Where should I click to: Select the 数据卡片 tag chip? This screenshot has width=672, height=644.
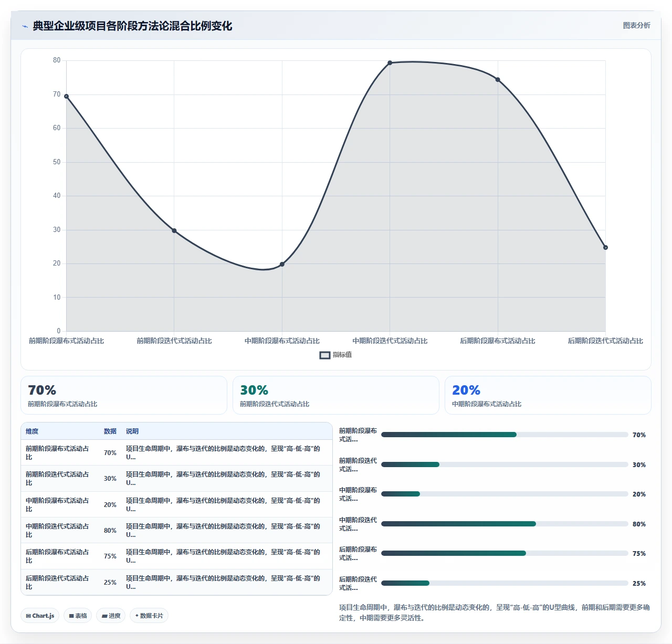(x=149, y=616)
